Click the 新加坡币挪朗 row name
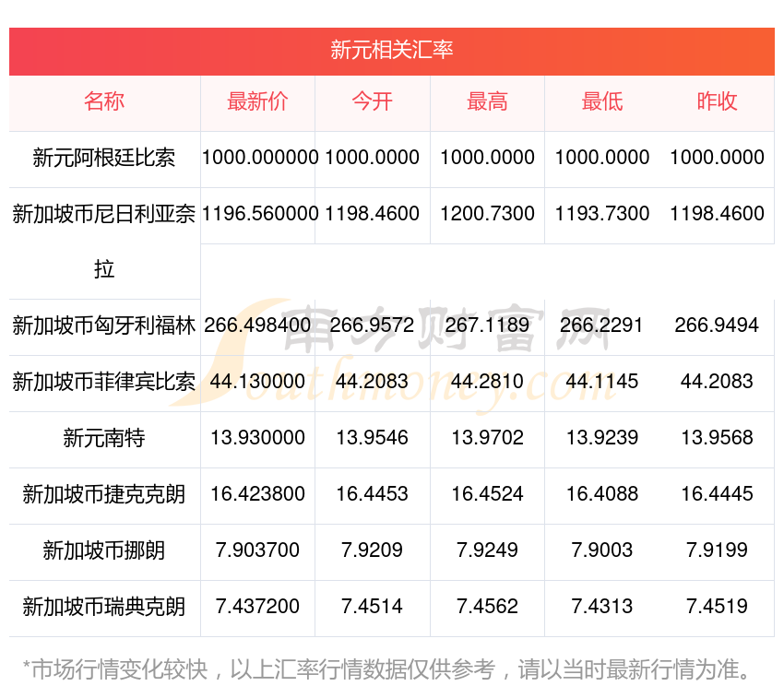The image size is (784, 698). pos(104,550)
